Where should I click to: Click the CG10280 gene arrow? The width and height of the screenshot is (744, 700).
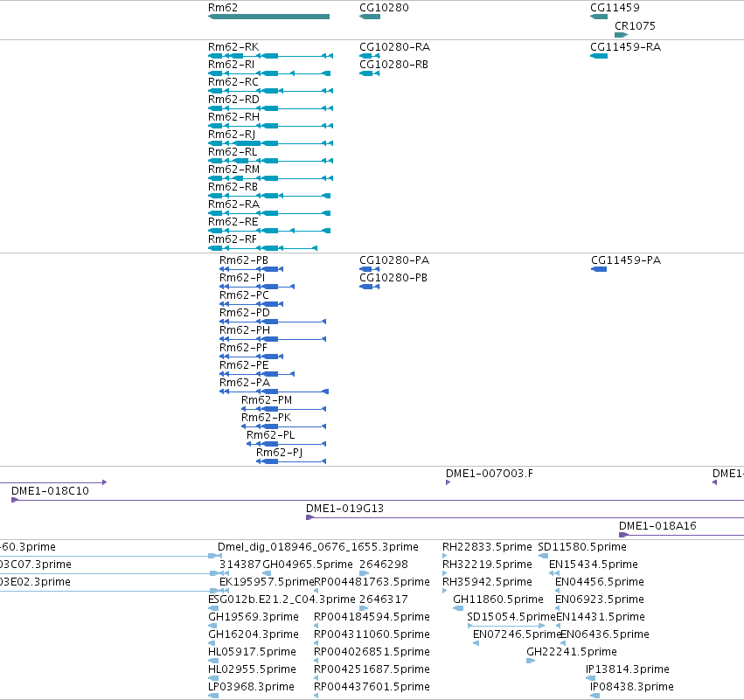(370, 17)
